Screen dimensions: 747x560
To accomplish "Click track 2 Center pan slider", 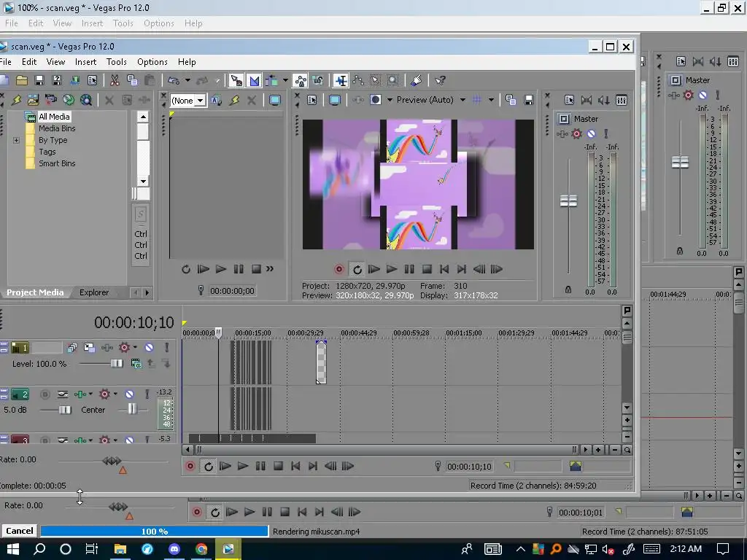I will click(132, 408).
